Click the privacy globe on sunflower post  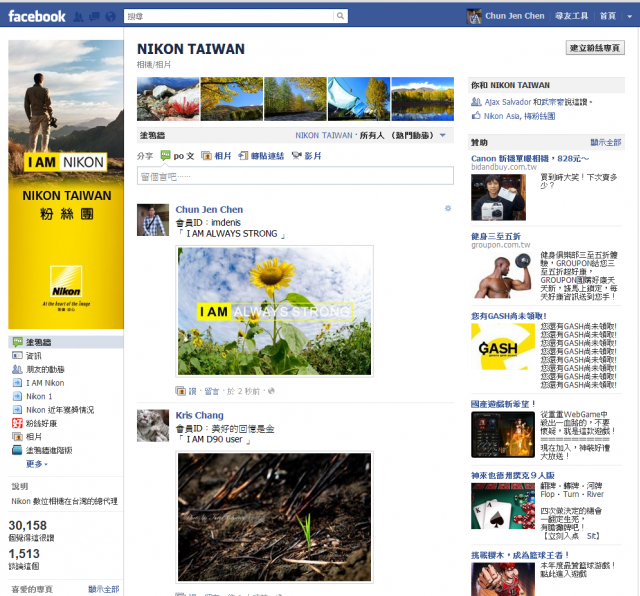coord(271,391)
